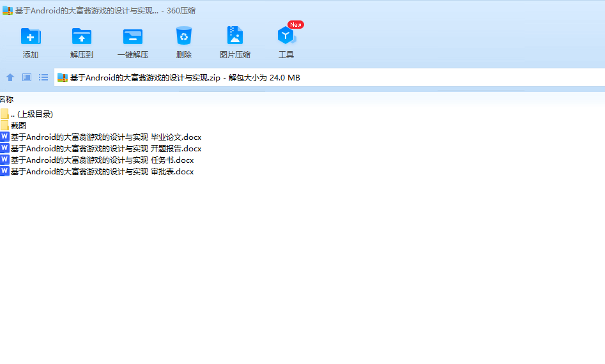Go up with the blue arrow icon
Viewport: 605px width, 364px height.
[x=10, y=77]
